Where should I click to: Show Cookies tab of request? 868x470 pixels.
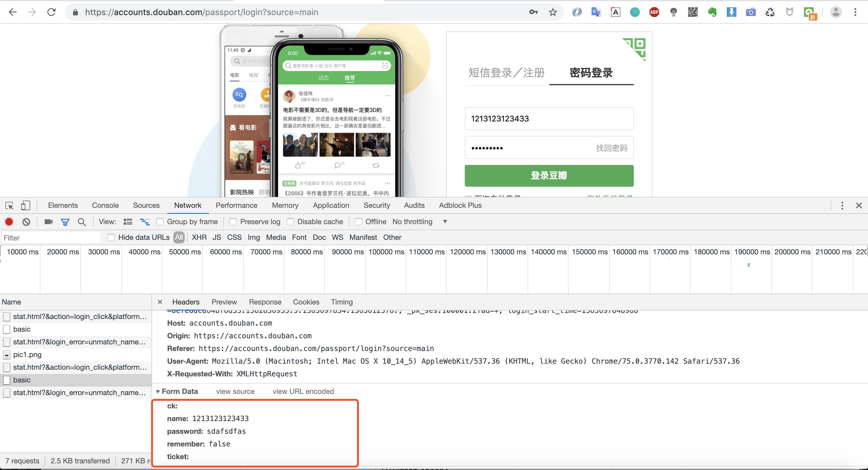pyautogui.click(x=306, y=302)
